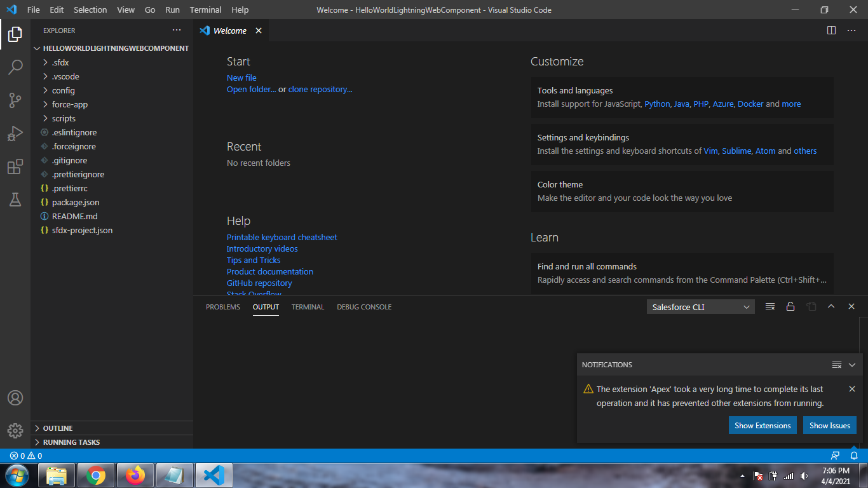Expand the OUTLINE section
Image resolution: width=868 pixels, height=488 pixels.
pyautogui.click(x=56, y=428)
